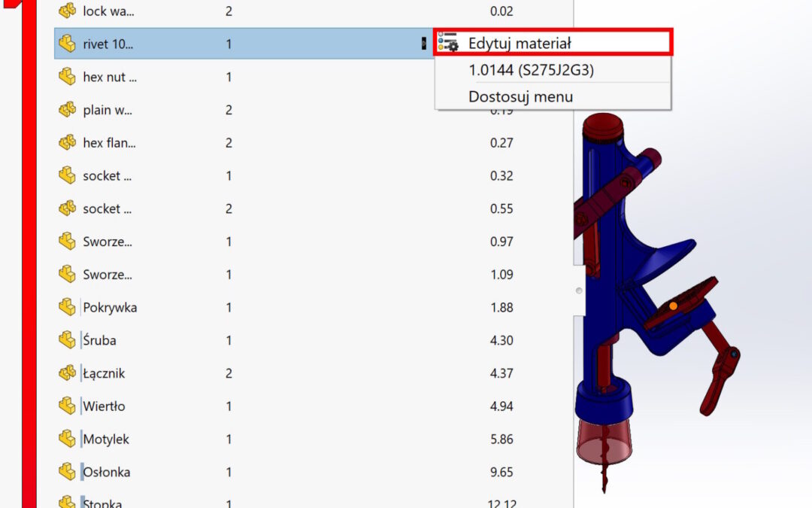Image resolution: width=812 pixels, height=508 pixels.
Task: Click the panel splitter handle beside the list
Action: [577, 291]
